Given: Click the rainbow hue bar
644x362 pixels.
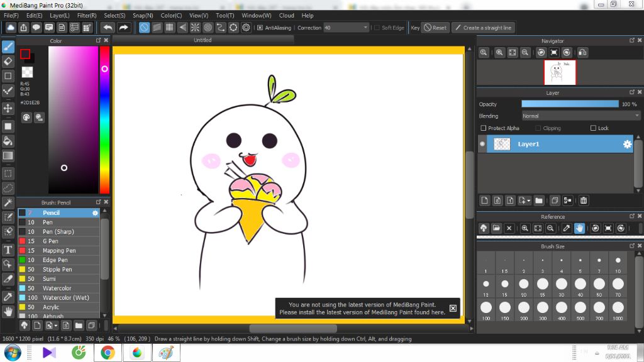Looking at the screenshot, I should (x=105, y=119).
